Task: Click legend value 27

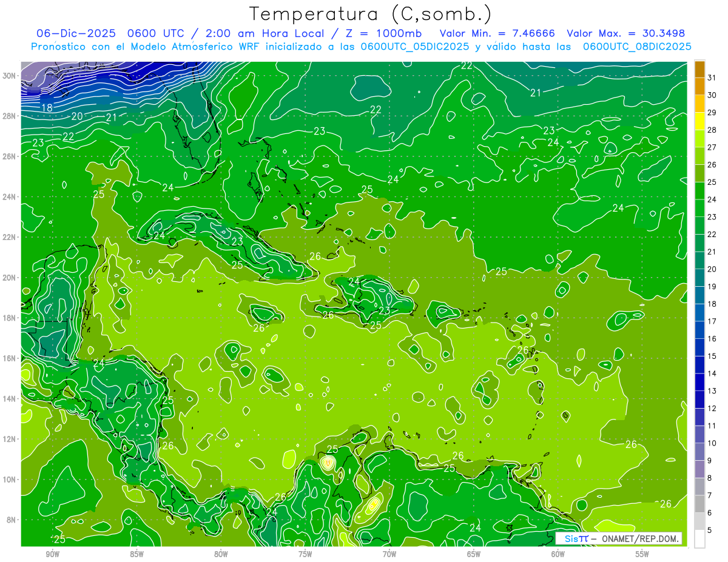Action: [x=712, y=147]
